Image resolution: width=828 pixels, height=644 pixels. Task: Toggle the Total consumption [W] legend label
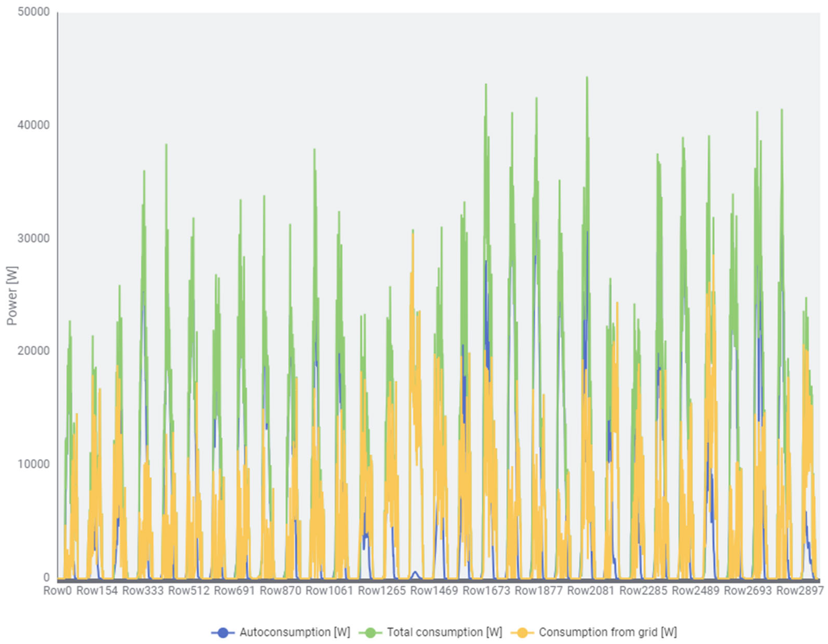[x=444, y=632]
